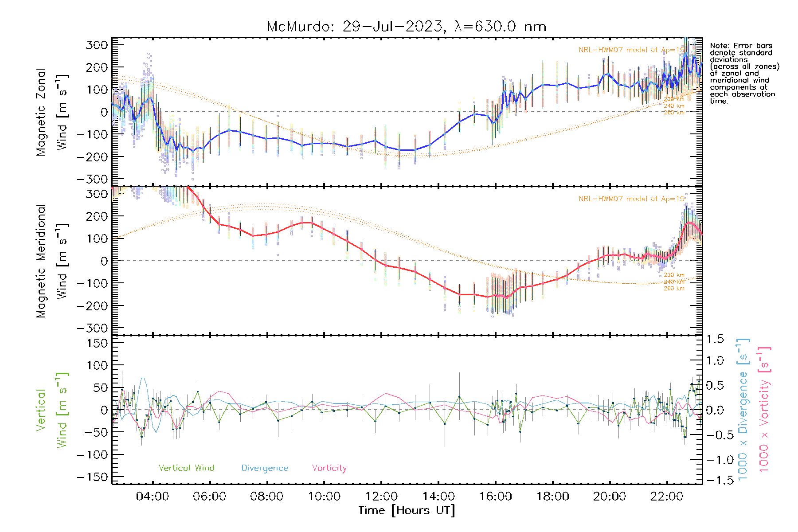The image size is (798, 532).
Task: Click the green "Vertical Wind" y-axis label
Action: click(51, 410)
